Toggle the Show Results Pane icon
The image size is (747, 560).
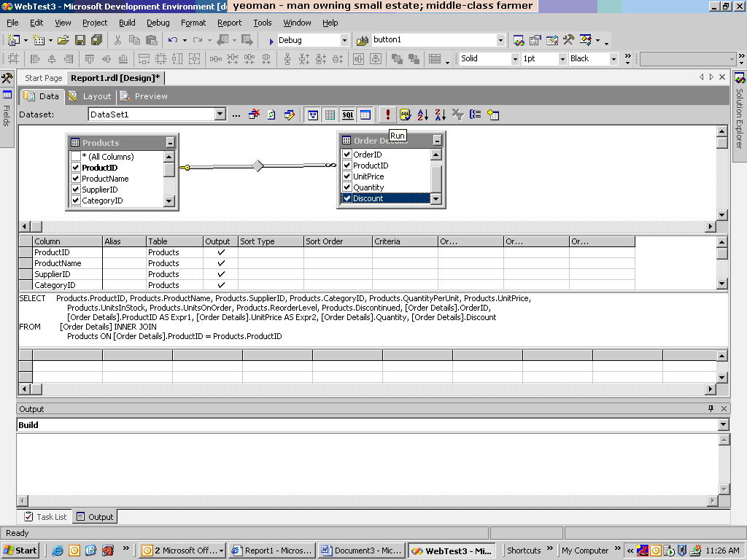pos(365,114)
